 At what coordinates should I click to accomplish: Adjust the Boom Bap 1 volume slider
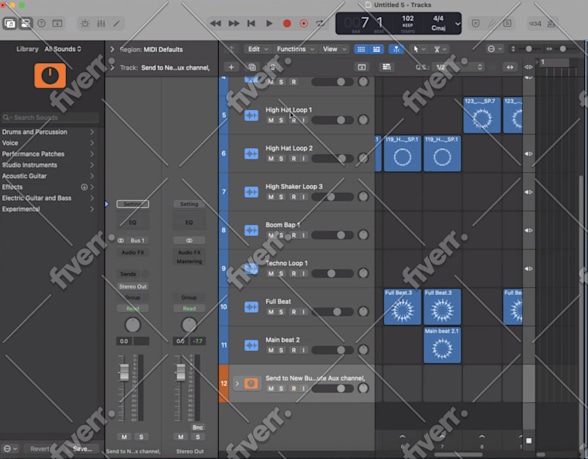pyautogui.click(x=333, y=235)
